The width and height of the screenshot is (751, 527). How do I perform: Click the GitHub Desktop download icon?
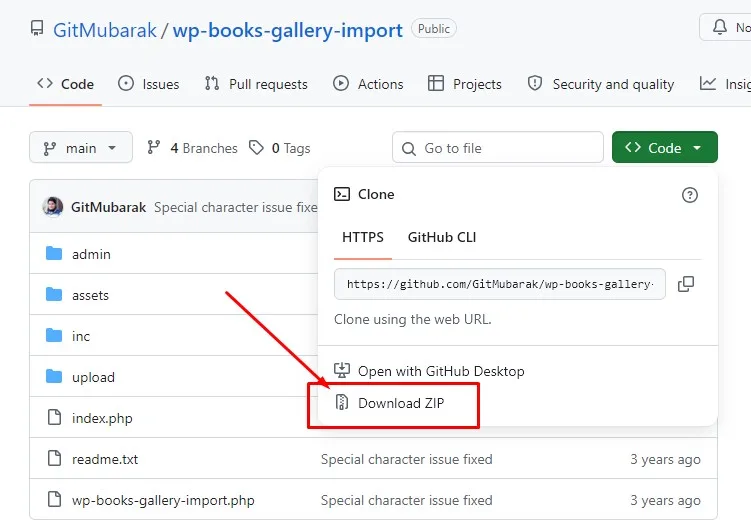tap(342, 370)
